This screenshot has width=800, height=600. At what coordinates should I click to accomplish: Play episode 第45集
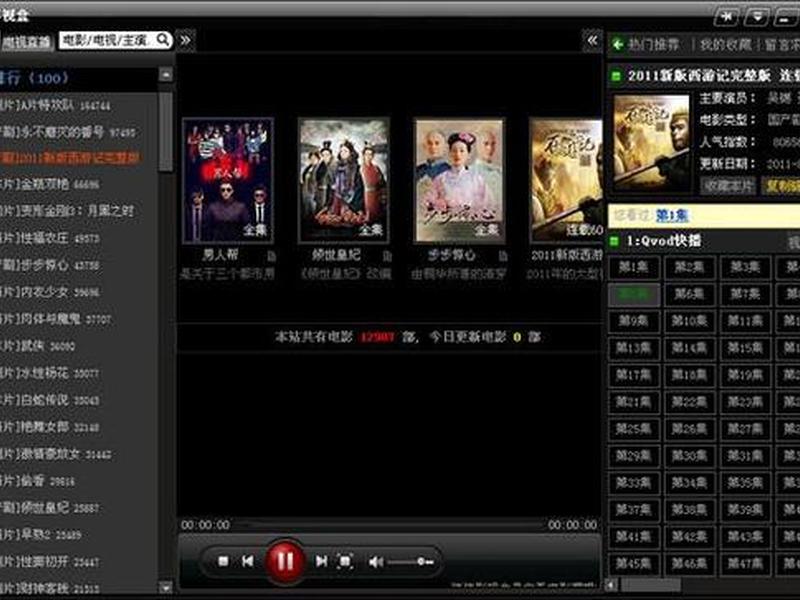click(x=634, y=564)
